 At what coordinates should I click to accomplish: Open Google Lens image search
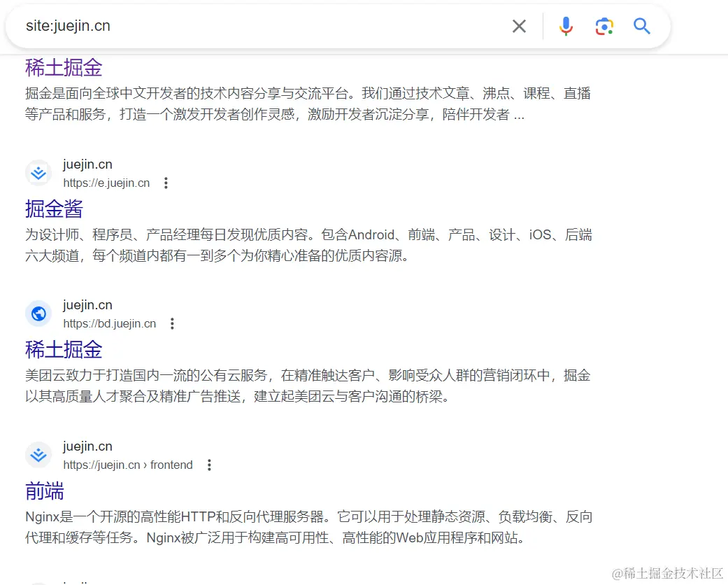[x=603, y=26]
